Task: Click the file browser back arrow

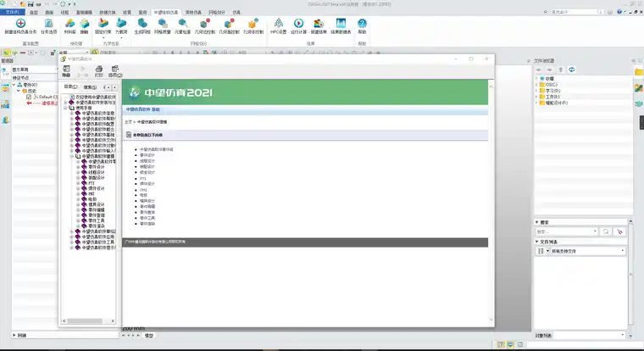Action: click(538, 70)
